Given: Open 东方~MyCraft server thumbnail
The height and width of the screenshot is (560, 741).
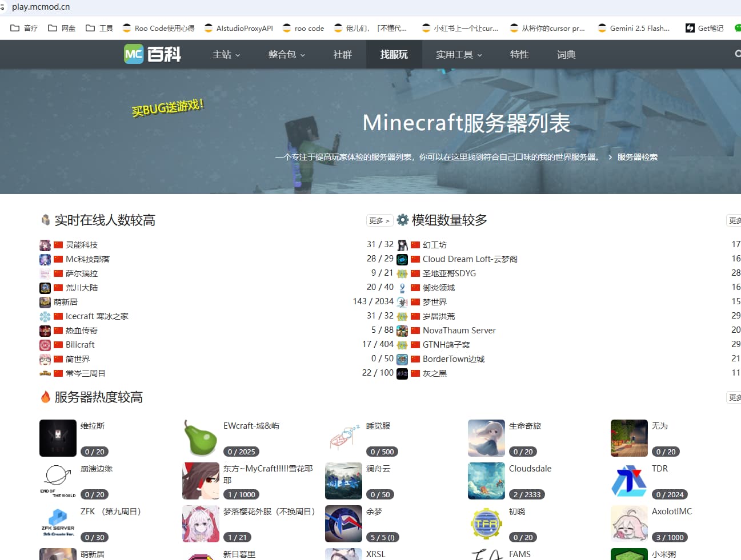Looking at the screenshot, I should [201, 481].
